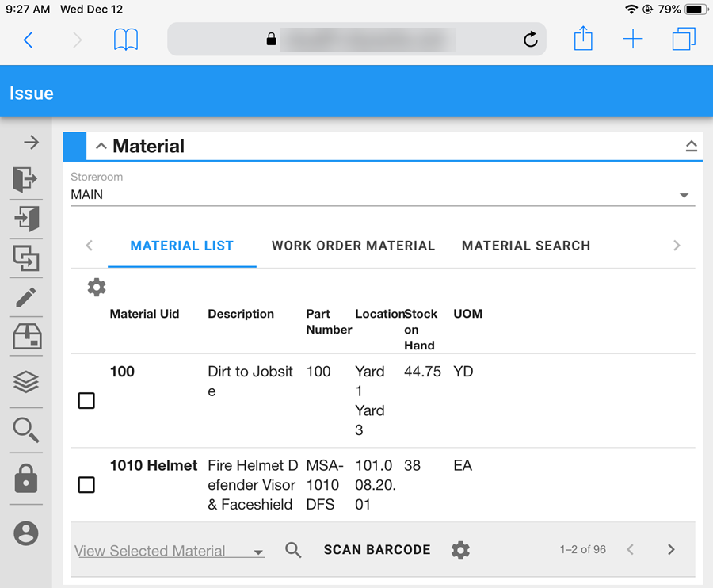This screenshot has height=588, width=713.
Task: Switch to Work Order Material tab
Action: (353, 246)
